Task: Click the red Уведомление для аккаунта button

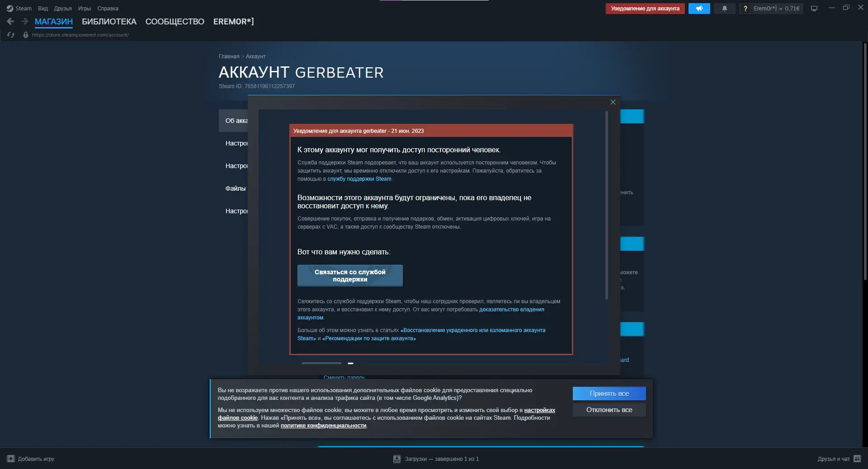Action: coord(645,9)
